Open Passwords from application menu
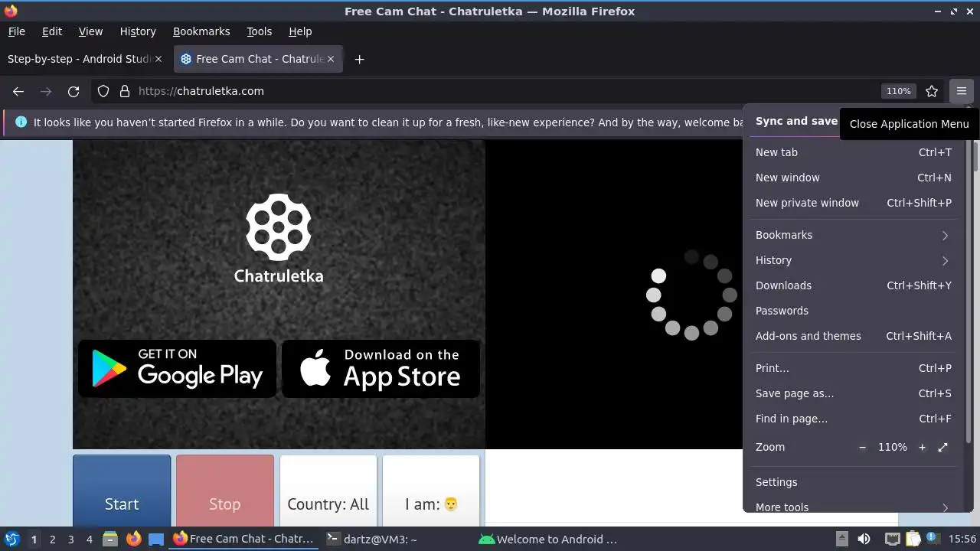This screenshot has height=551, width=980. [x=853, y=311]
